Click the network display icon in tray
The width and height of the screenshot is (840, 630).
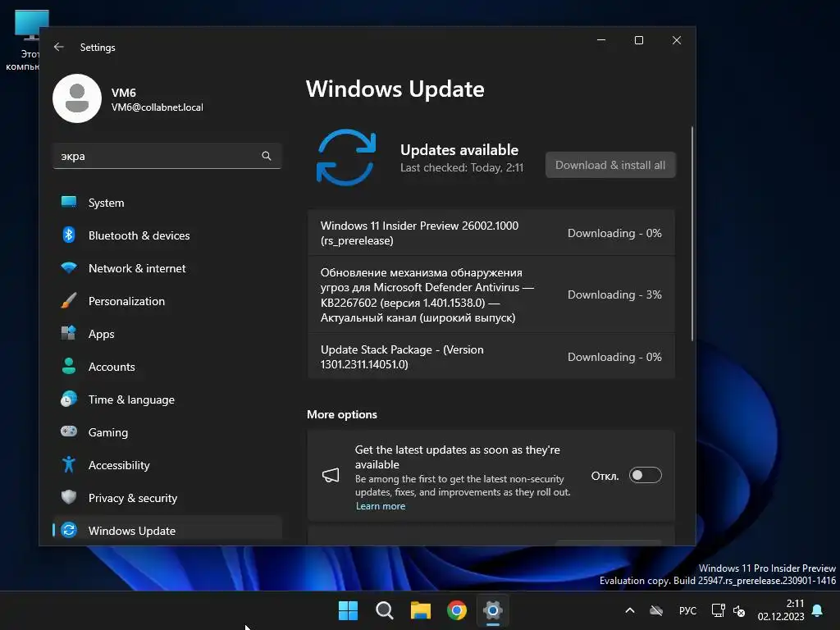click(718, 610)
